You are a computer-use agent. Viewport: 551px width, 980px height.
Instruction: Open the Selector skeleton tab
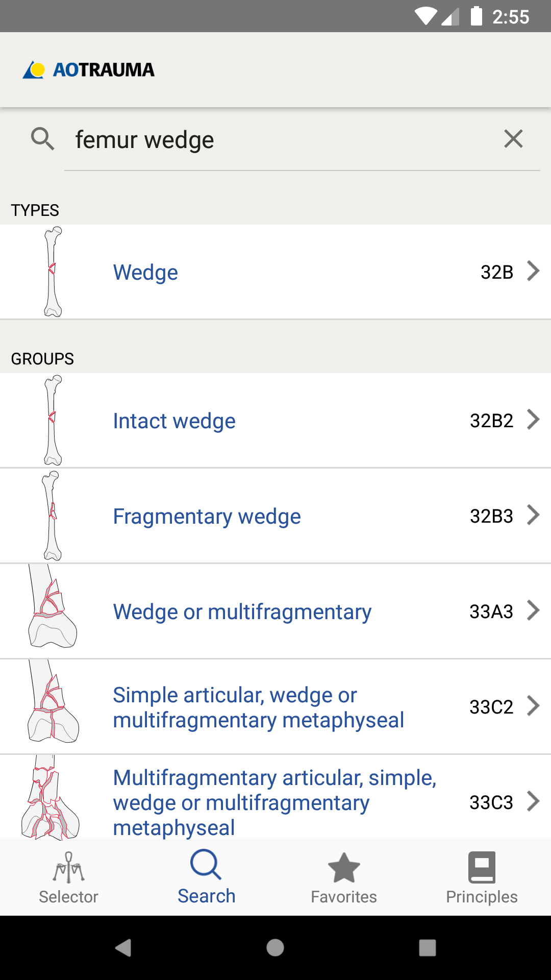(x=69, y=878)
